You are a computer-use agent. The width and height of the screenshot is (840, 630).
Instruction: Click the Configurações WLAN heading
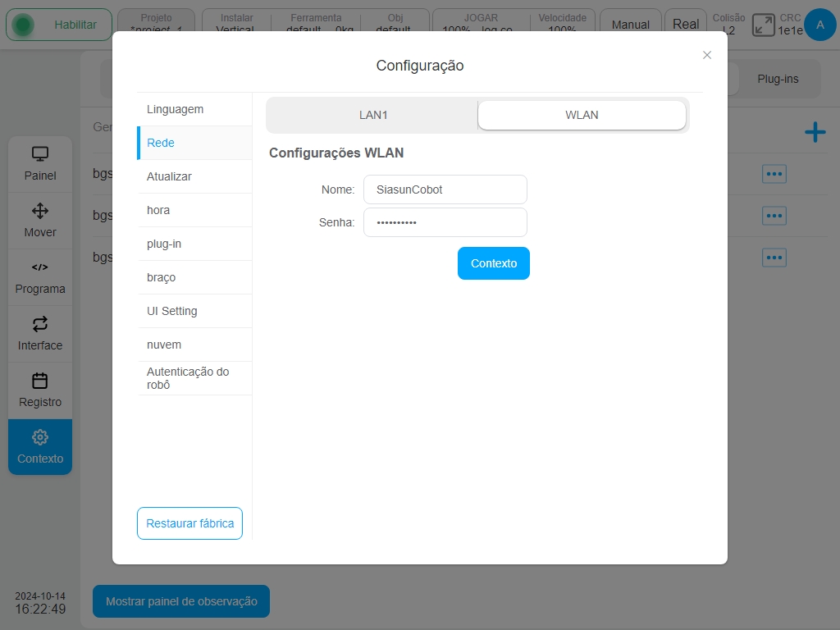(x=336, y=153)
